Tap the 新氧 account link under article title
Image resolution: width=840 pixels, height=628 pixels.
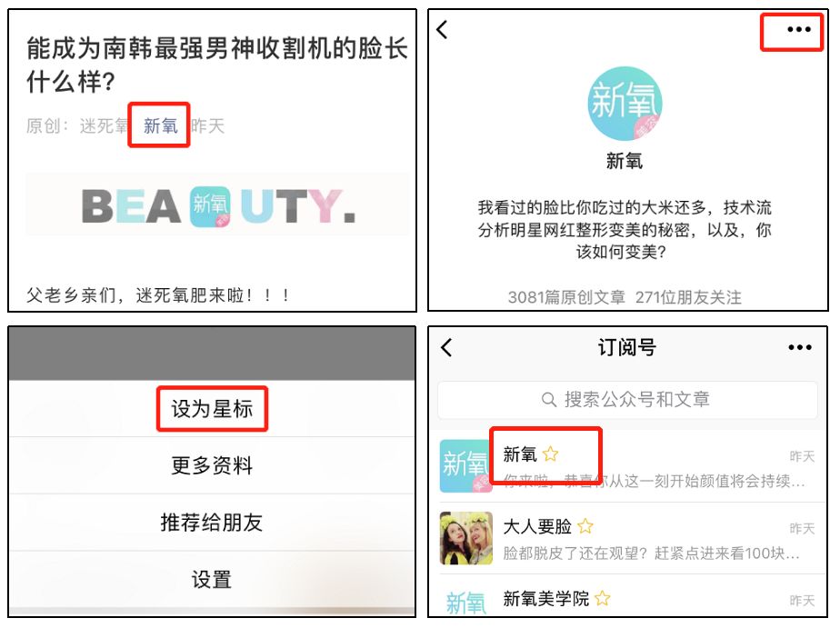[160, 125]
